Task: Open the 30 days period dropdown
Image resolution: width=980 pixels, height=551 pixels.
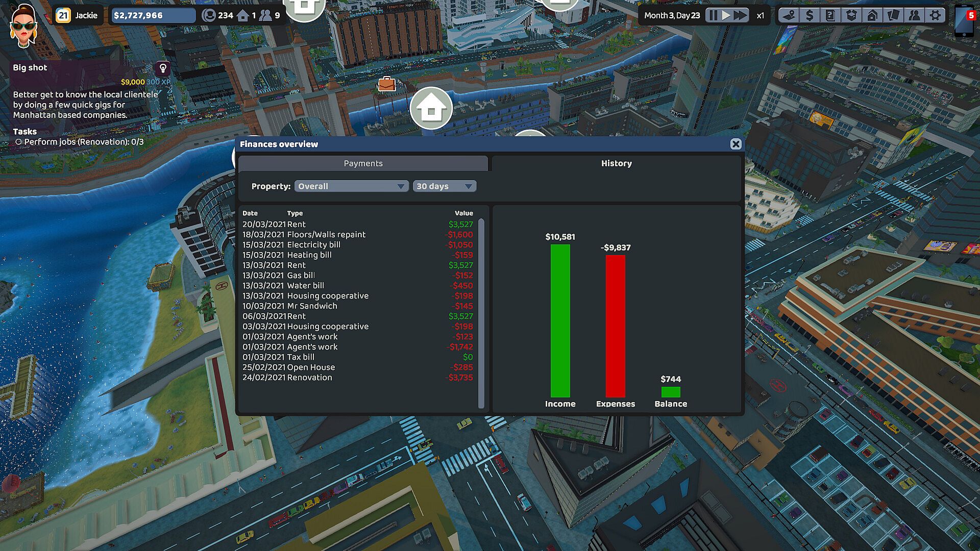Action: [x=444, y=186]
